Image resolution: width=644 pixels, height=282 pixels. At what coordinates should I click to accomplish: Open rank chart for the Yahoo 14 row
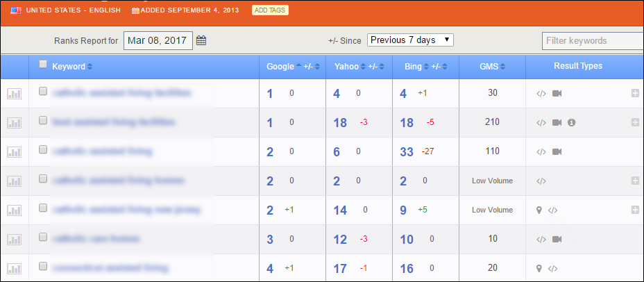coord(15,210)
